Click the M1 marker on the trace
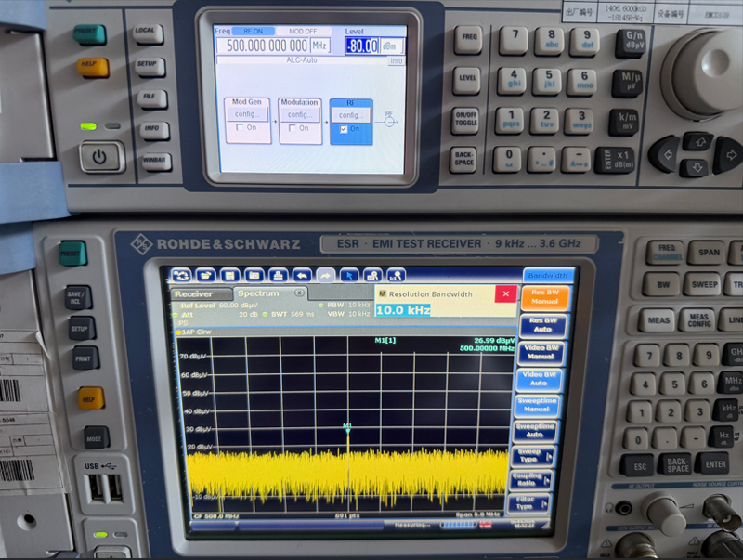743x560 pixels. coord(347,427)
